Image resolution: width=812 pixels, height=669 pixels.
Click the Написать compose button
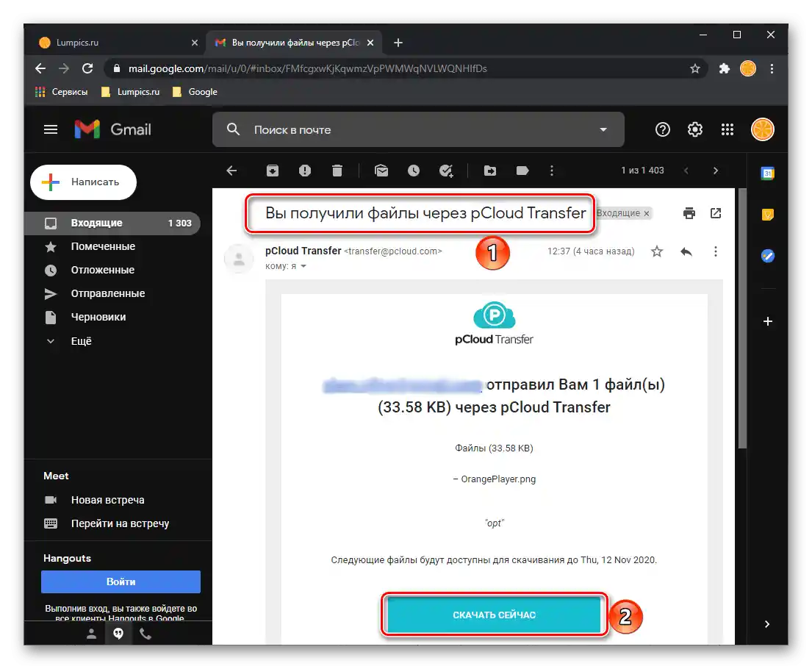point(83,182)
